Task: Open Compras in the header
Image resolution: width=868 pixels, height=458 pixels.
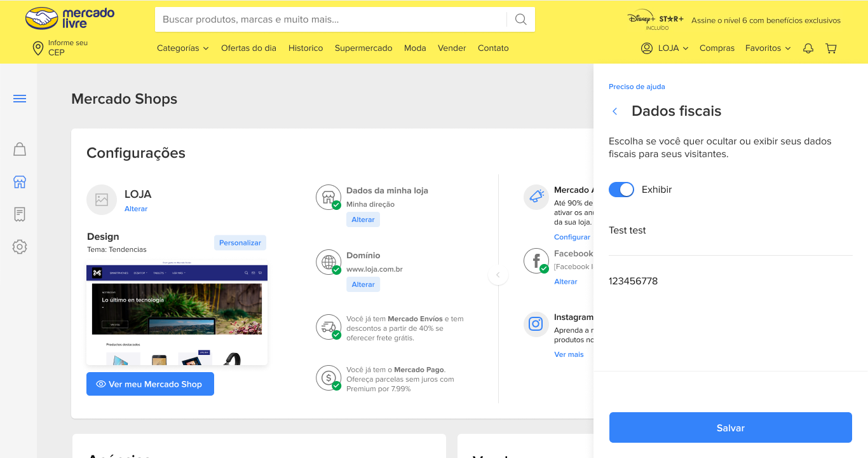Action: pyautogui.click(x=717, y=48)
